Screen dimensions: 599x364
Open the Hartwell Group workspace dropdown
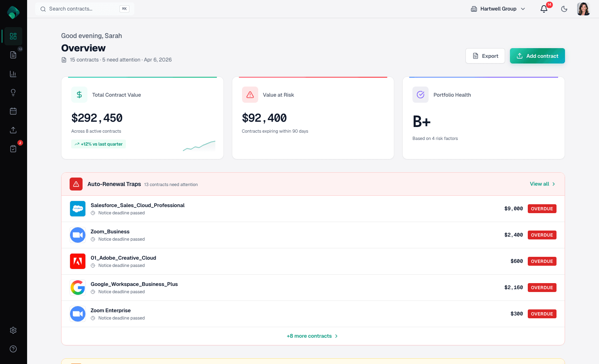tap(497, 8)
